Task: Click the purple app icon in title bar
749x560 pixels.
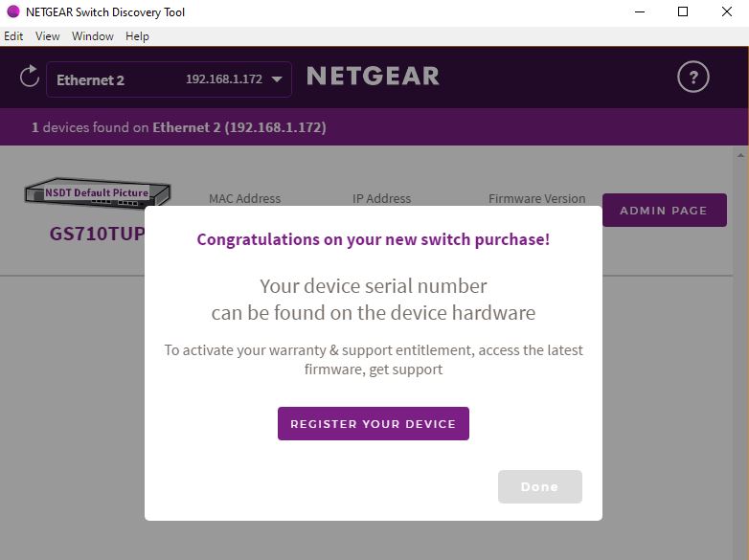Action: [x=12, y=12]
